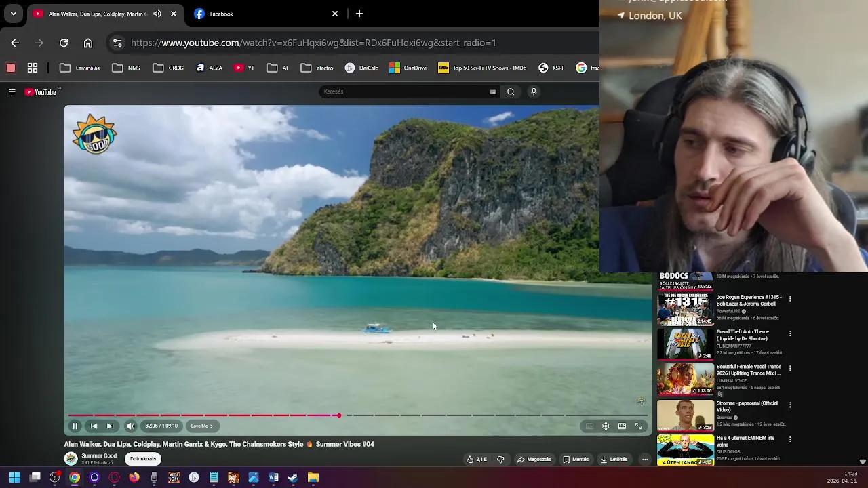Open the OneDrive bookmark
Screen dimensions: 868x488
pyautogui.click(x=408, y=68)
